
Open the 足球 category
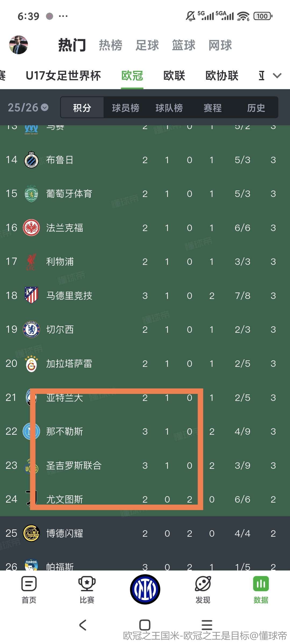(x=147, y=45)
